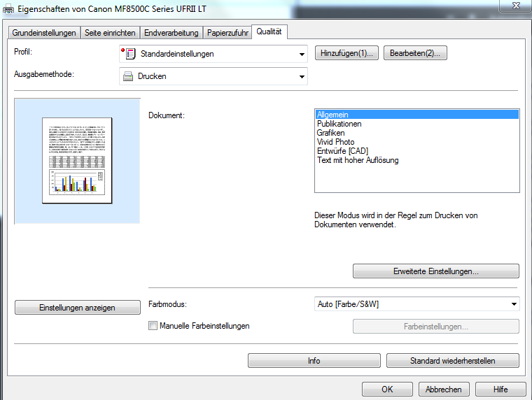Open the Seite einrichten tab

(x=110, y=33)
